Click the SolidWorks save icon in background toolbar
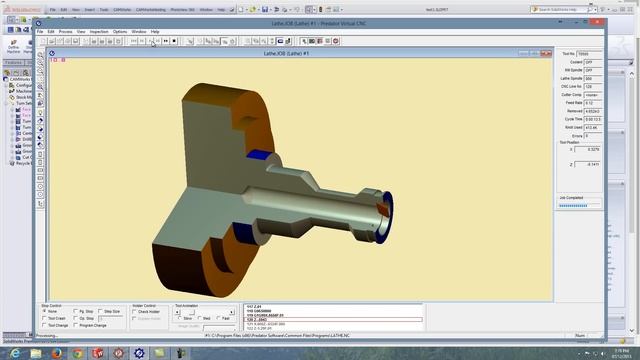The height and width of the screenshot is (360, 640). 265,9
